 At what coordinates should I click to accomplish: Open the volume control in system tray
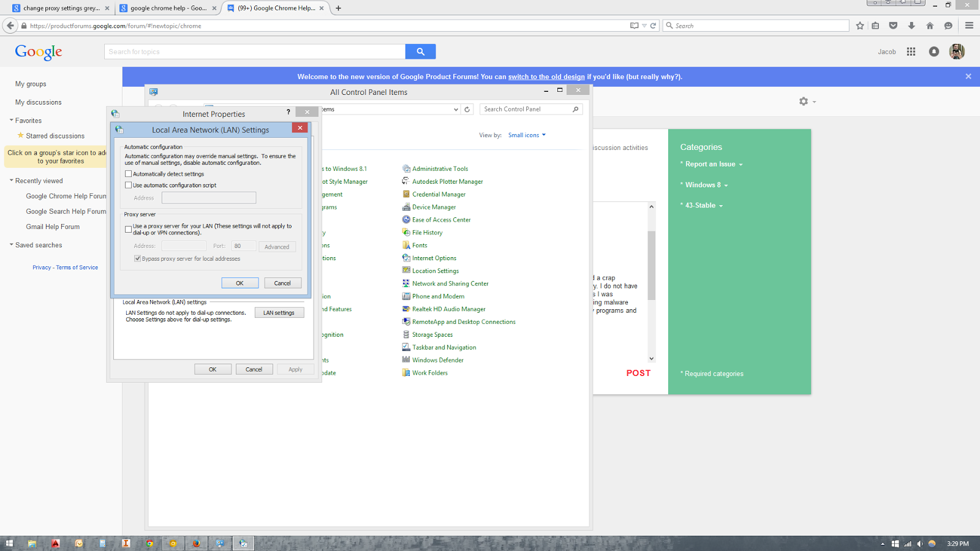coord(919,544)
